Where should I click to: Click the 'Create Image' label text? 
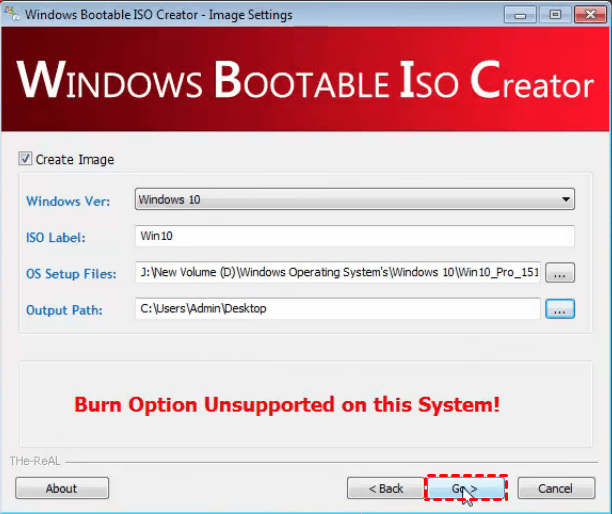(x=75, y=159)
